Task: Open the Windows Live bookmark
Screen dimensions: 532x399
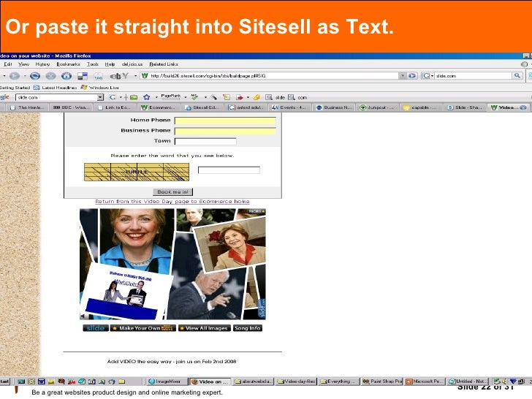Action: click(x=99, y=88)
